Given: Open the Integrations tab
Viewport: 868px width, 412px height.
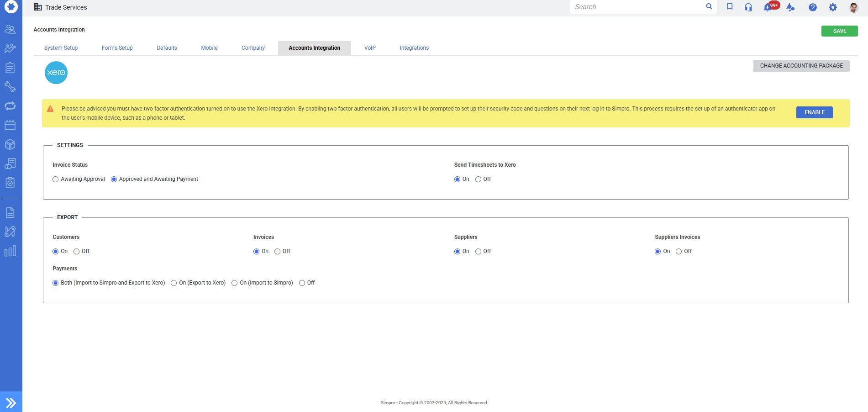Looking at the screenshot, I should tap(414, 48).
